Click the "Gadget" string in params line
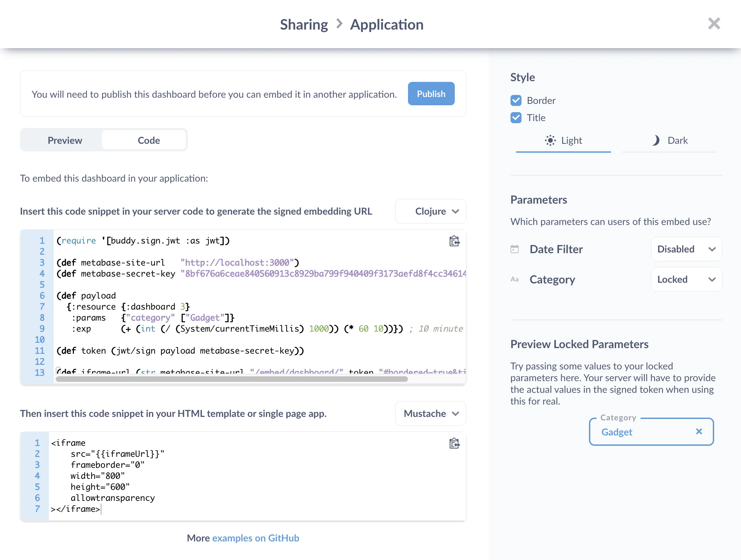741x560 pixels. [205, 317]
